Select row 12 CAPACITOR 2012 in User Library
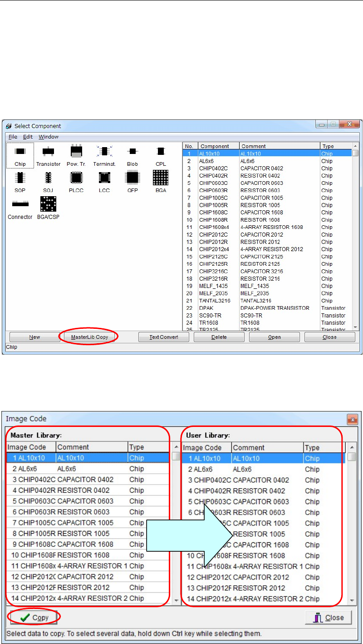This screenshot has height=644, width=363. (264, 577)
